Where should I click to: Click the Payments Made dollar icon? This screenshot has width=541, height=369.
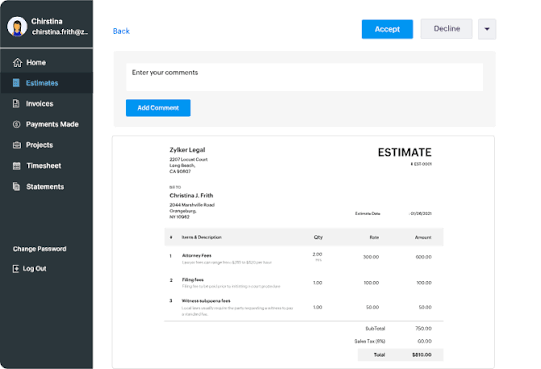click(x=16, y=124)
